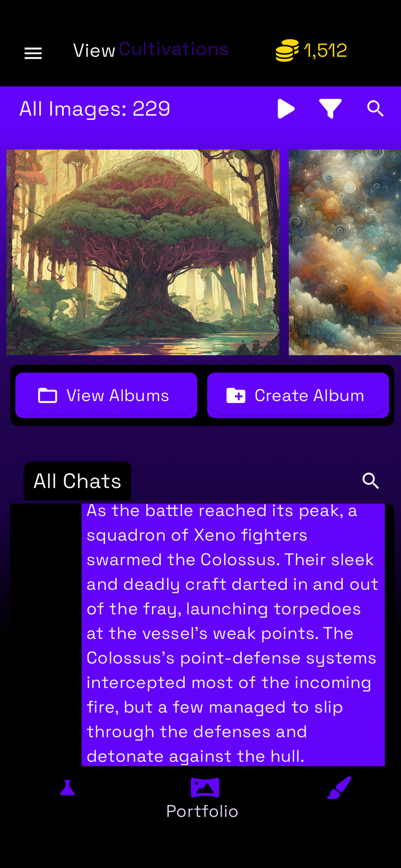The width and height of the screenshot is (401, 868).
Task: Click the Create Album button
Action: pos(298,395)
